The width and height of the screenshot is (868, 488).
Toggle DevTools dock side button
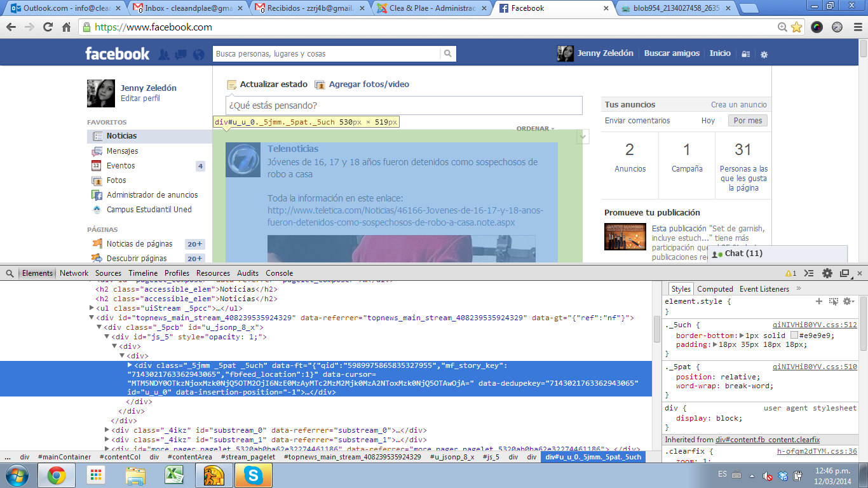point(844,273)
